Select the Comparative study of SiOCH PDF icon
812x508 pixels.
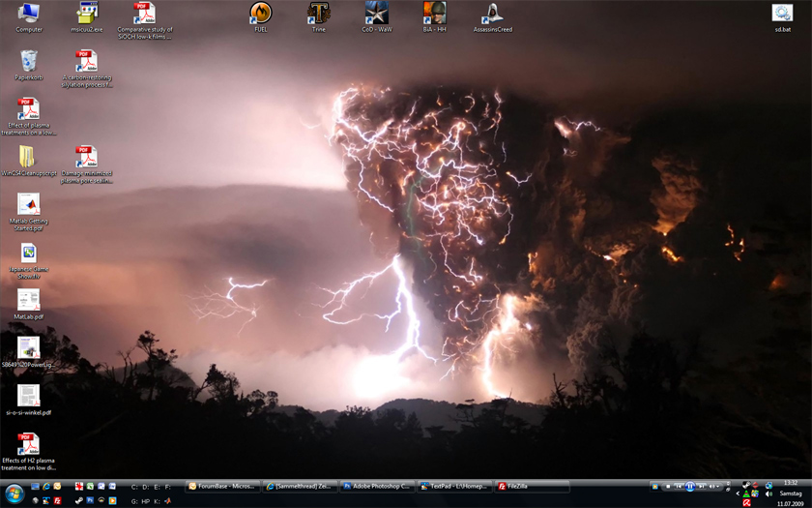tap(144, 20)
